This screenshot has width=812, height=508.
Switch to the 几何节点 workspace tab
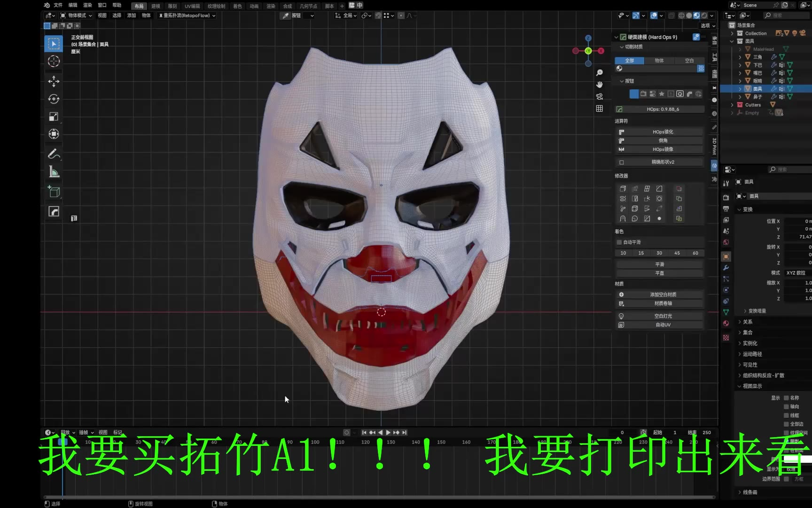[x=308, y=6]
